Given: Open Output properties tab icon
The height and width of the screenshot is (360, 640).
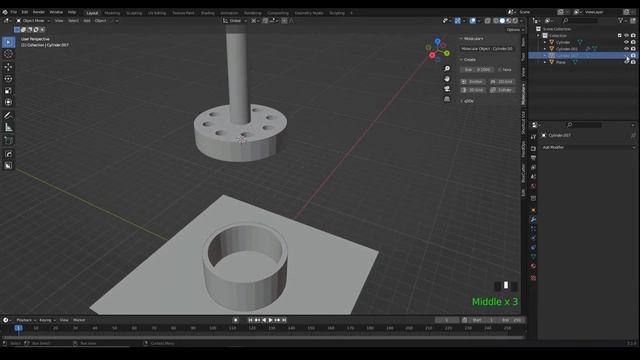Looking at the screenshot, I should (533, 158).
